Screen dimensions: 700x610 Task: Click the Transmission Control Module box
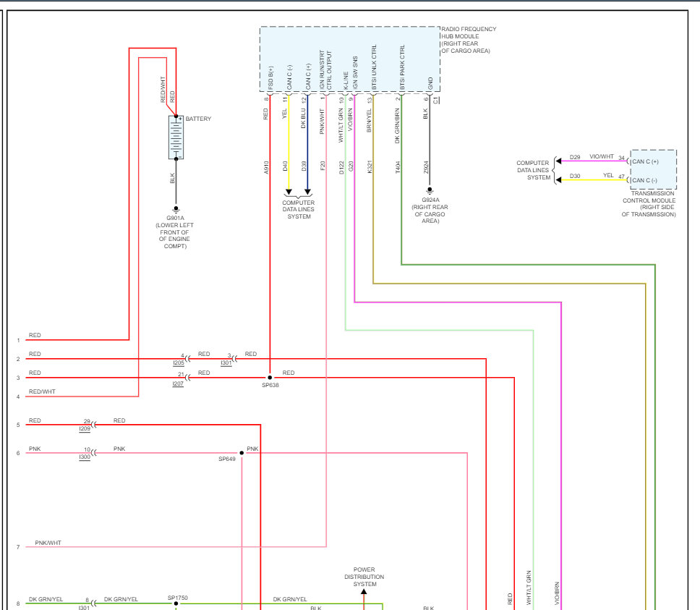[653, 170]
